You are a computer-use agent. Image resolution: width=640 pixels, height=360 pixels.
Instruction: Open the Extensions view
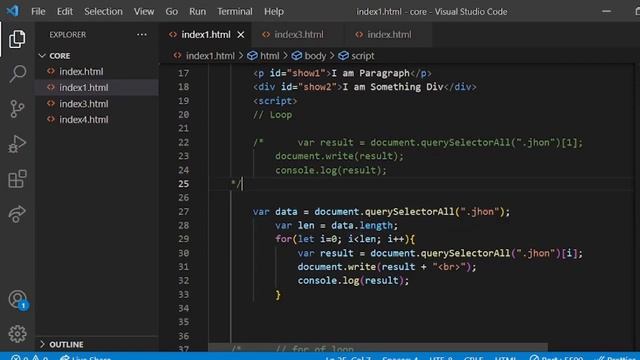(17, 179)
